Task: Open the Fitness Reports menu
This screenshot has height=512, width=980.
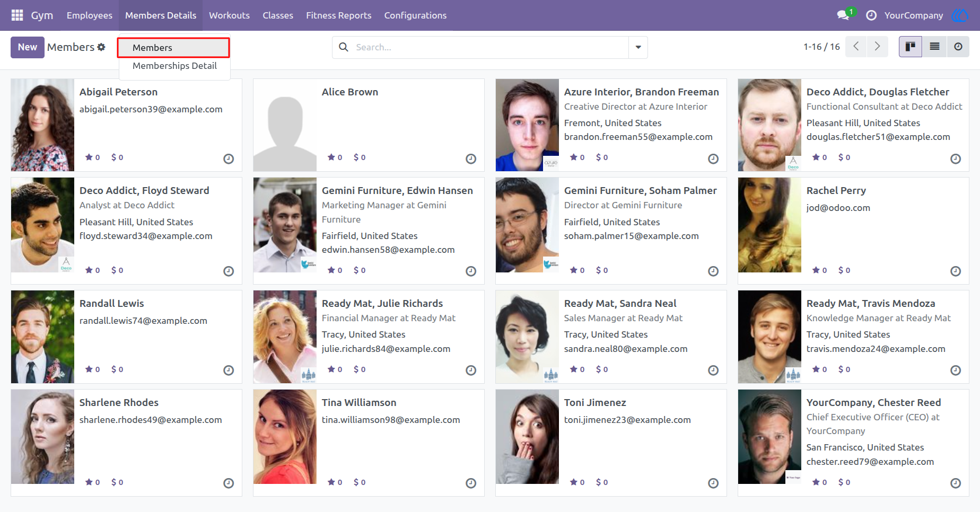Action: [338, 15]
